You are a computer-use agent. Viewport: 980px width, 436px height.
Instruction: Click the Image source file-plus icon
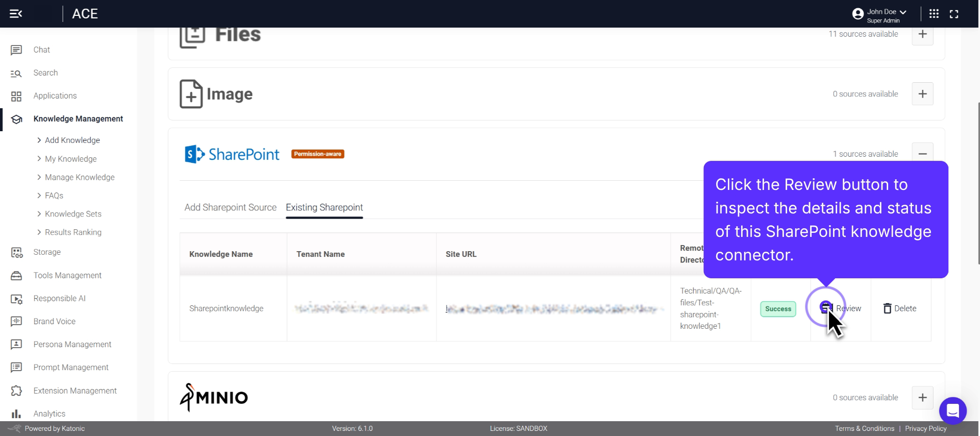click(x=191, y=94)
